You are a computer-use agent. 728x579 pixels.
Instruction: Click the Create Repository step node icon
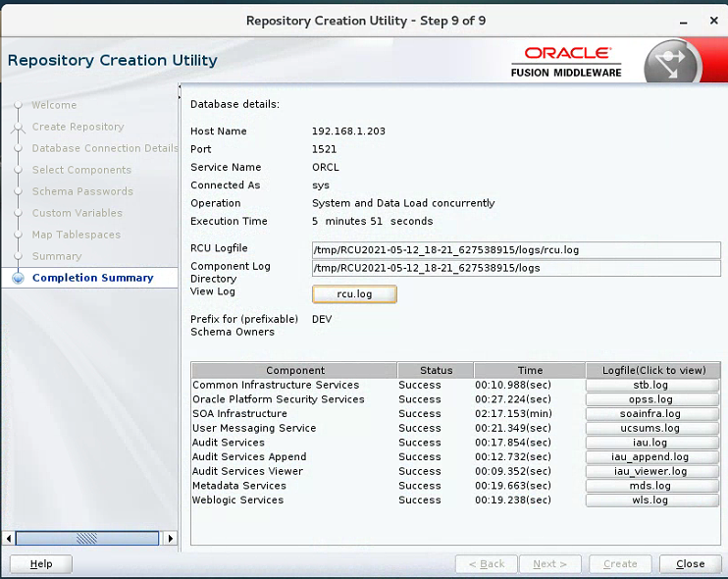[18, 128]
